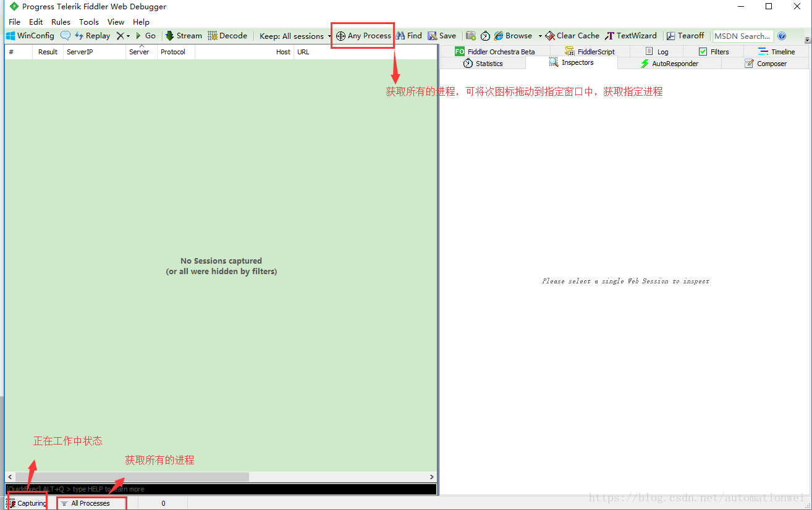Viewport: 812px width, 510px height.
Task: Click the Progress Telerik Fiddler title icon
Action: coord(14,6)
